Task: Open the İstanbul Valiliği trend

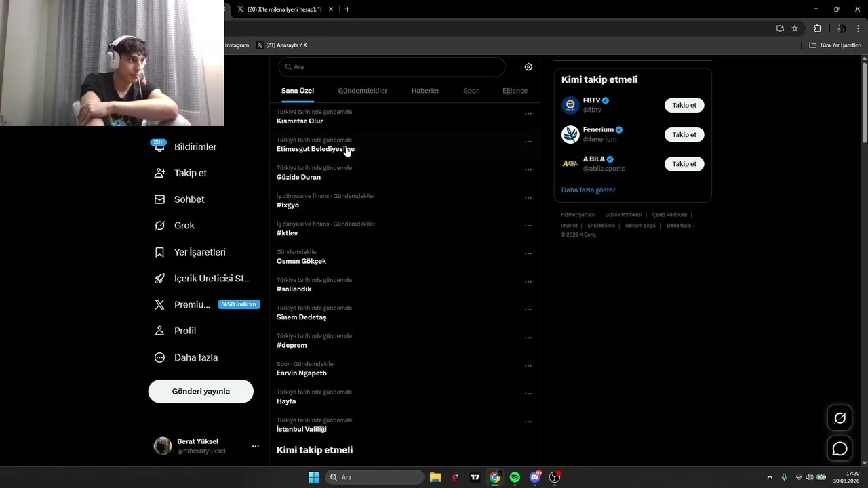Action: click(301, 429)
